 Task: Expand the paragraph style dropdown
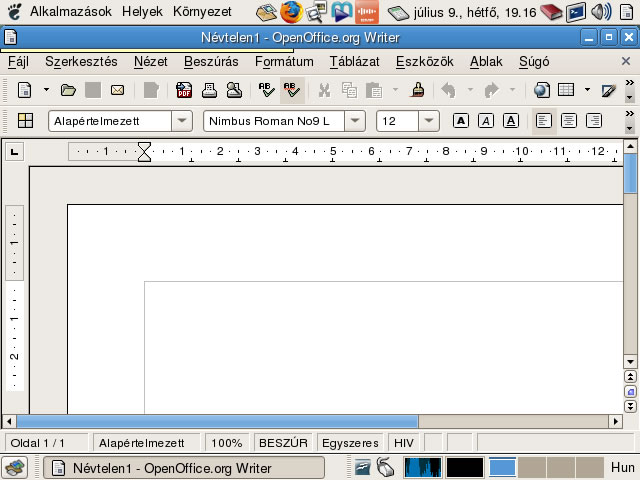point(182,121)
